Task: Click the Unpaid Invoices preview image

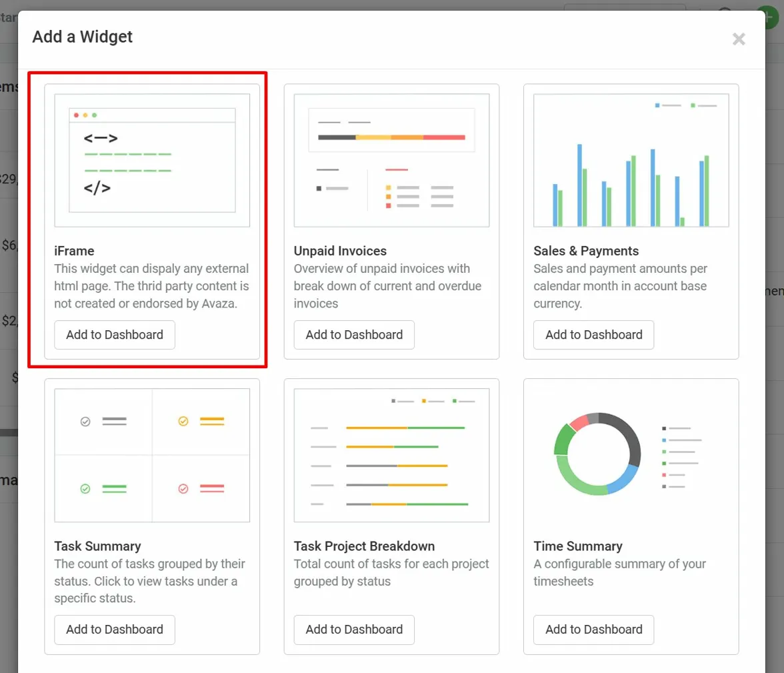Action: 391,160
